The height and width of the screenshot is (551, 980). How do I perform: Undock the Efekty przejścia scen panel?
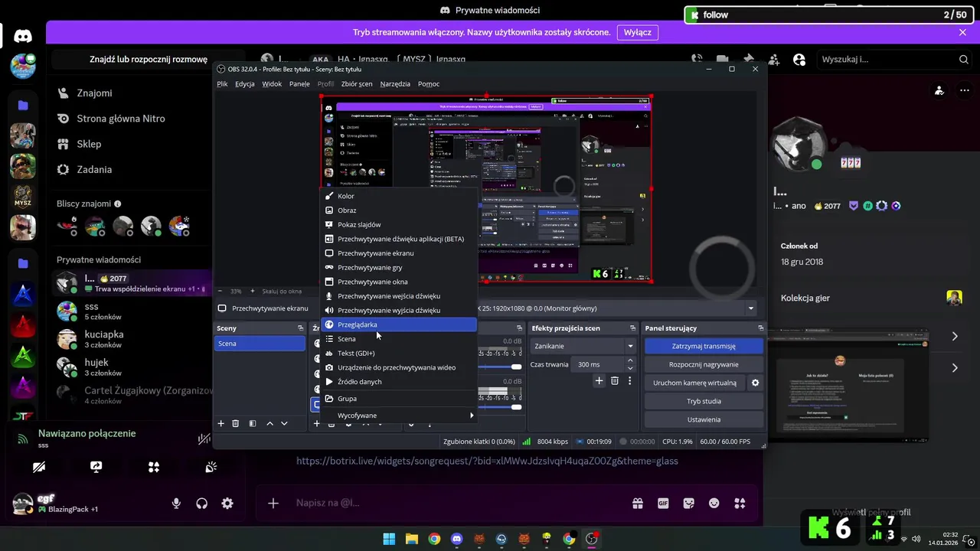pos(633,328)
